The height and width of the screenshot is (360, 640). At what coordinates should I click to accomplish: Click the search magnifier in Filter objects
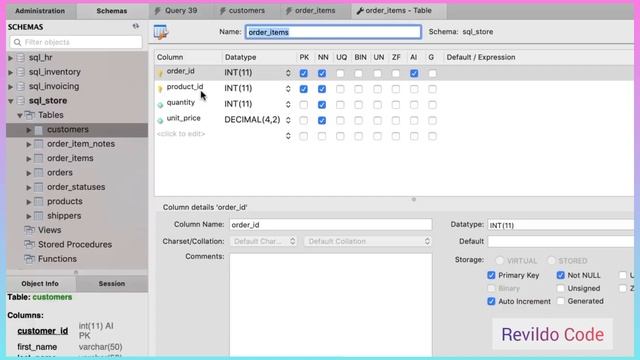pyautogui.click(x=17, y=42)
